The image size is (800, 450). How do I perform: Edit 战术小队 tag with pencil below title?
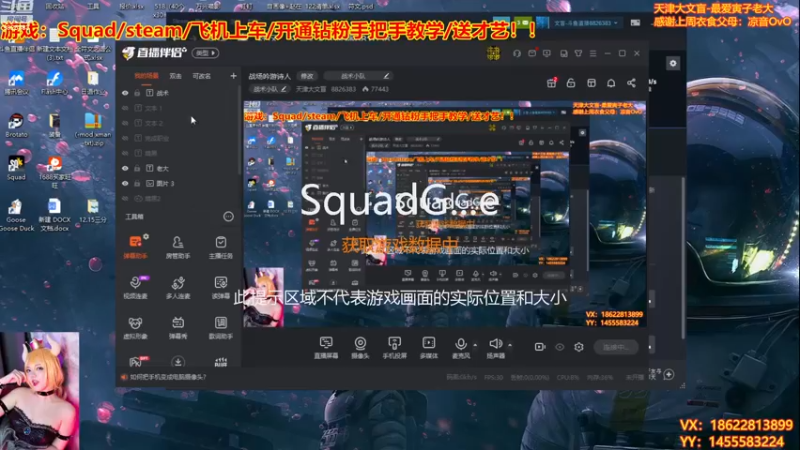pos(284,89)
